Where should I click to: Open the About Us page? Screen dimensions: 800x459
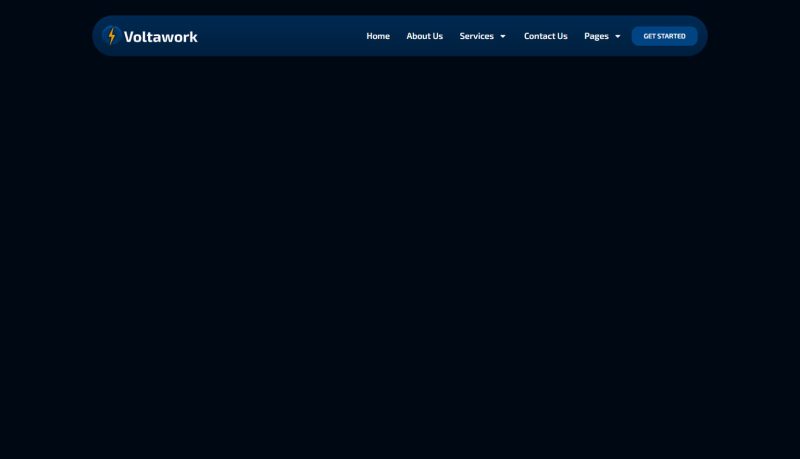(x=424, y=36)
